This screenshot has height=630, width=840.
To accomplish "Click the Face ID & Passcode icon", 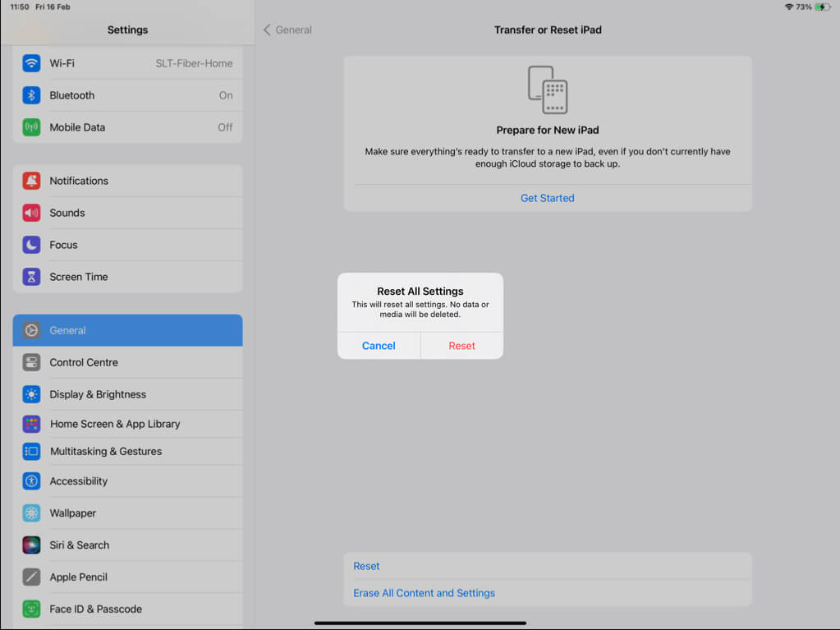I will point(31,609).
